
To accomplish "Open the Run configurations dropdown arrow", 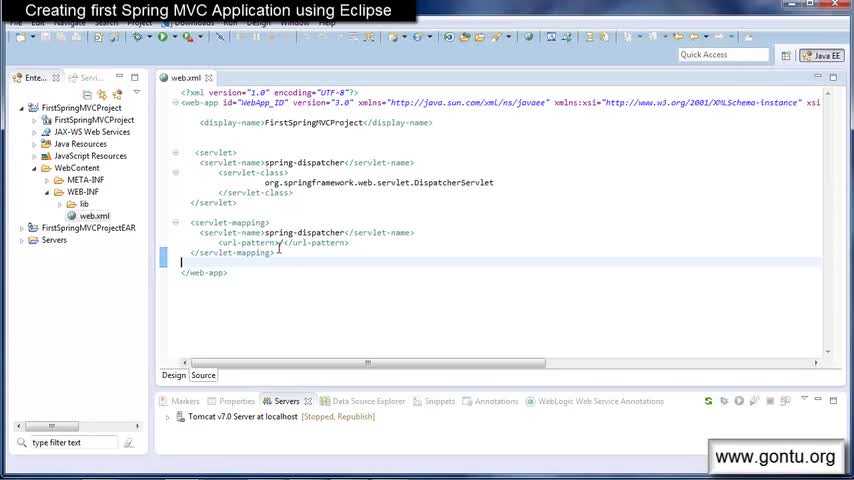I will click(175, 37).
